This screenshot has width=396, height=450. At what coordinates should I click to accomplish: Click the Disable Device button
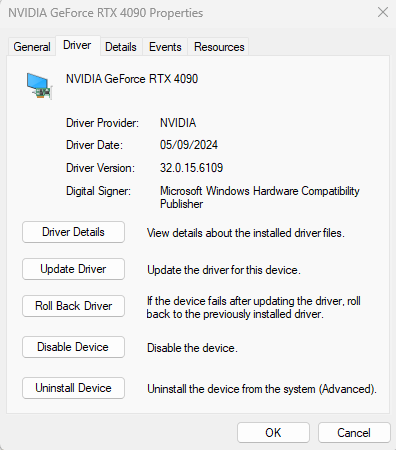click(x=73, y=347)
